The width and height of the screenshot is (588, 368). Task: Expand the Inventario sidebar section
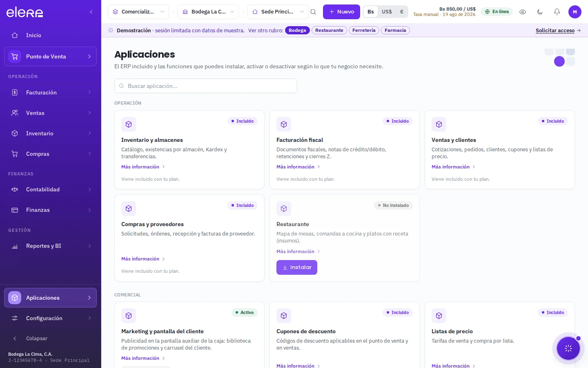click(x=51, y=133)
